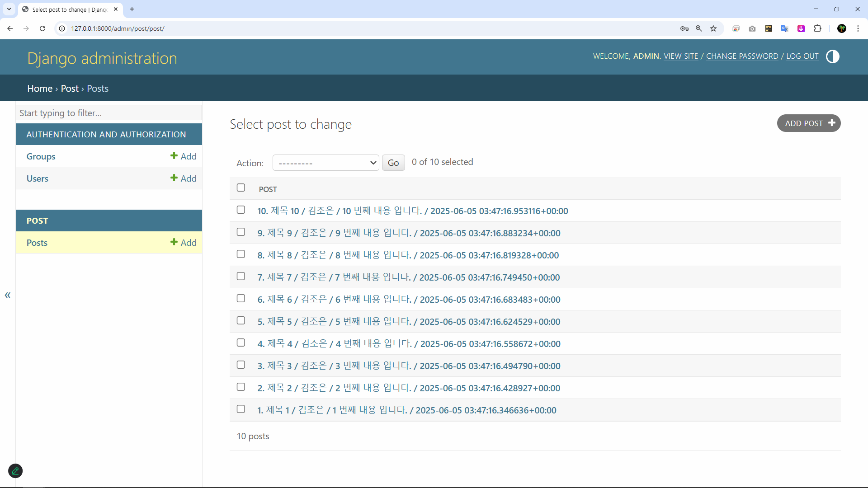Open the Action dropdown
This screenshot has height=488, width=868.
325,163
